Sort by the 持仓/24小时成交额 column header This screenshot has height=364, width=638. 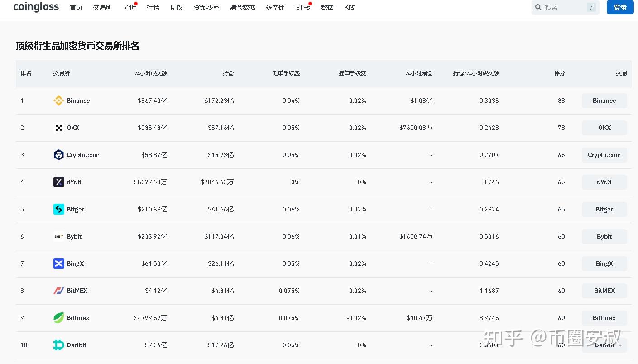(476, 73)
